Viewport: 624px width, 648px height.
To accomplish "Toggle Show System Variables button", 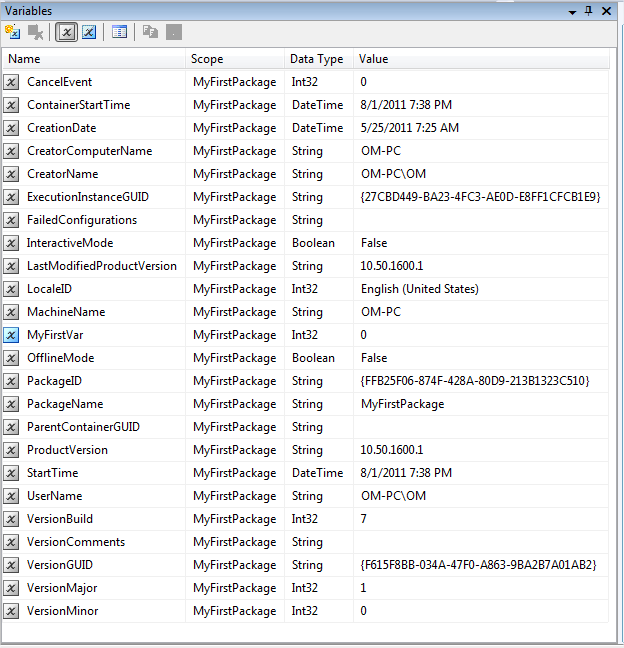I will click(x=66, y=32).
